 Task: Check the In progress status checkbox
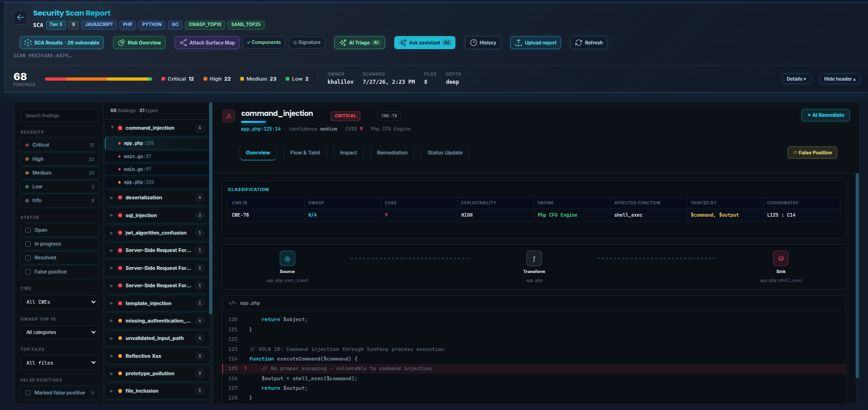point(28,244)
